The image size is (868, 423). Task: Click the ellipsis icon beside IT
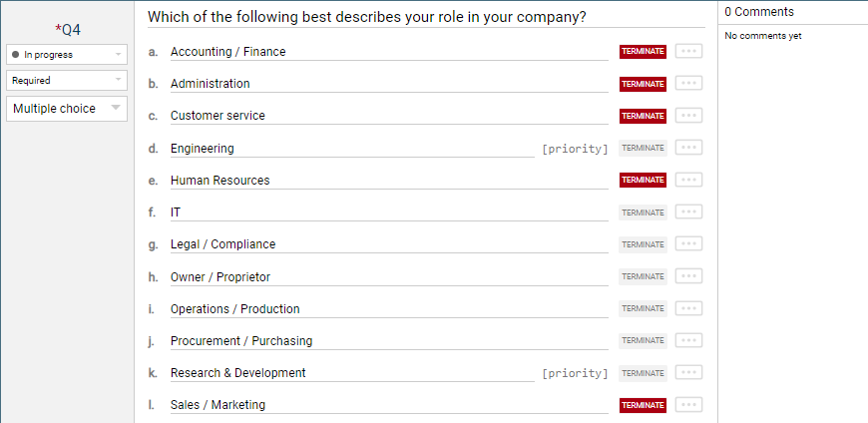(x=688, y=212)
